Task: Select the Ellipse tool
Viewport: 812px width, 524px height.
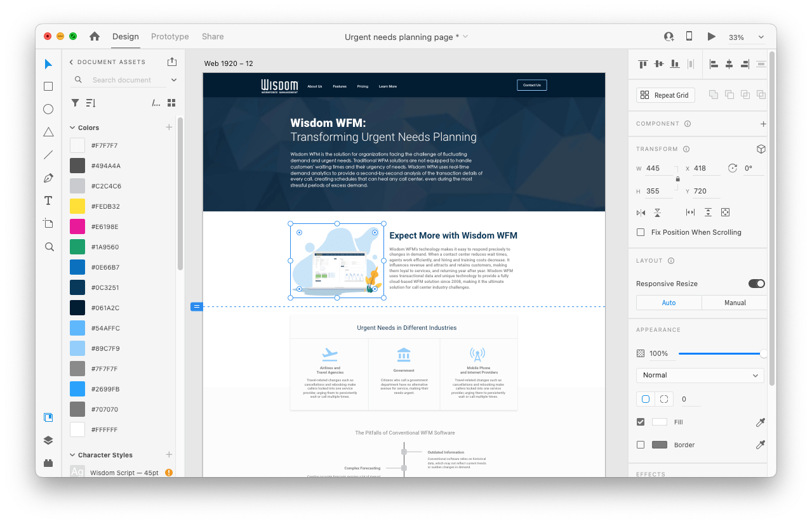Action: (x=48, y=109)
